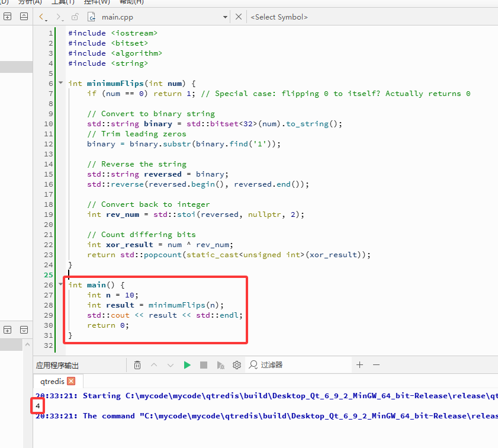Go back using the orange left arrow
Screen dimensions: 498x448
[42, 17]
